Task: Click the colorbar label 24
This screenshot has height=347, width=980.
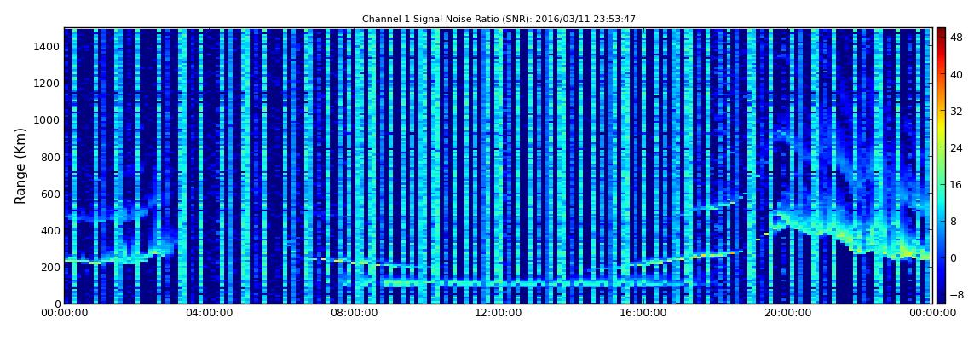Action: click(956, 147)
